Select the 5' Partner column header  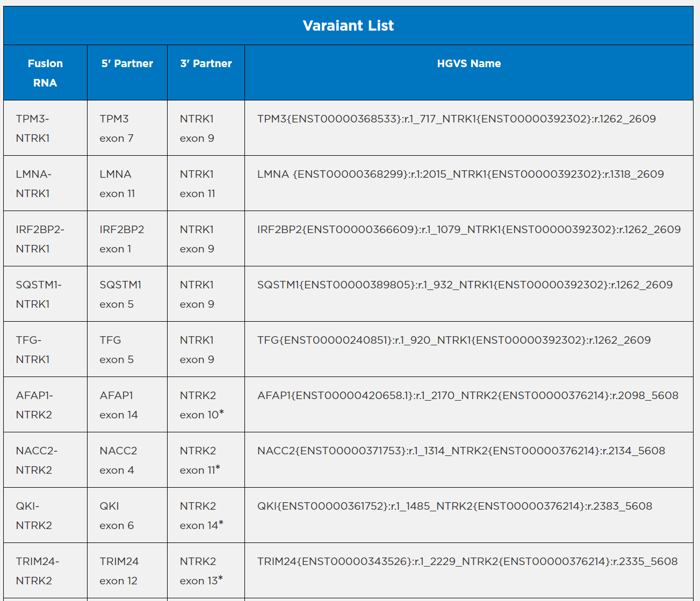(127, 64)
